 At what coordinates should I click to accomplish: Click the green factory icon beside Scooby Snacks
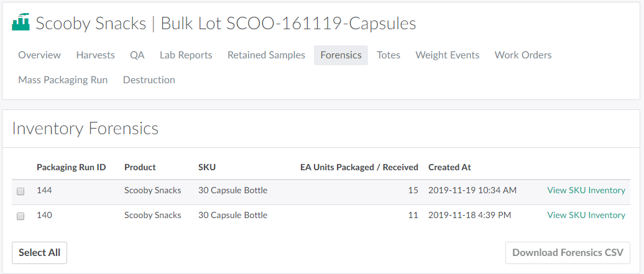[21, 23]
